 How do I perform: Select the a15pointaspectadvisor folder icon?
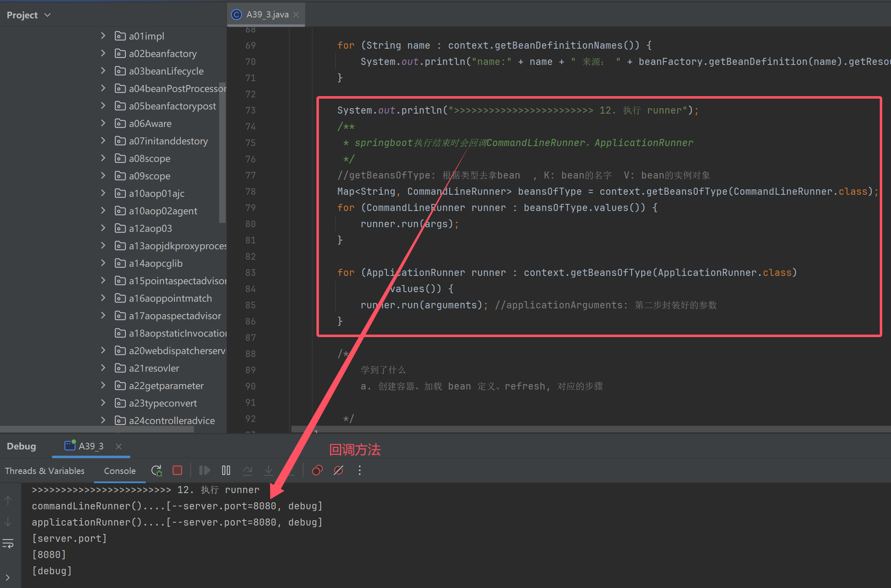click(x=120, y=280)
